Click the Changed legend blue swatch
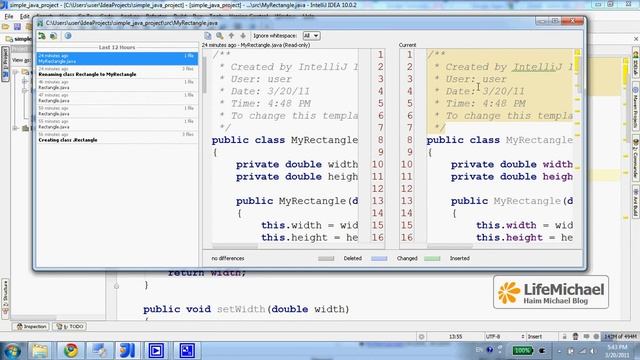Viewport: 640px width, 360px height. coord(379,258)
